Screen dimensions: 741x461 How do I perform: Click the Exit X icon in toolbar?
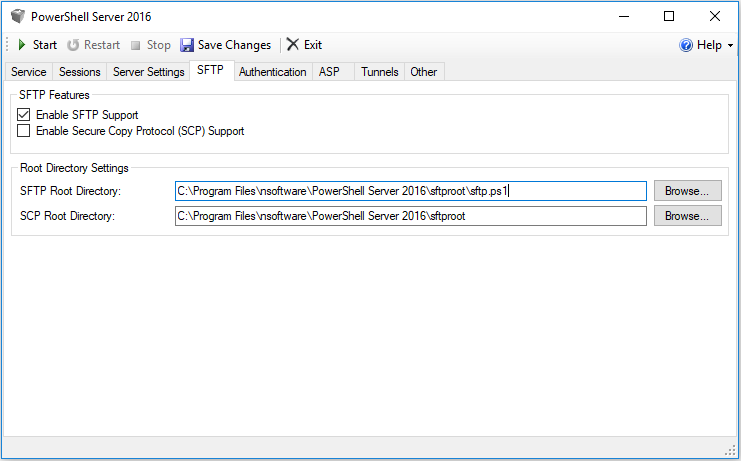click(x=293, y=44)
